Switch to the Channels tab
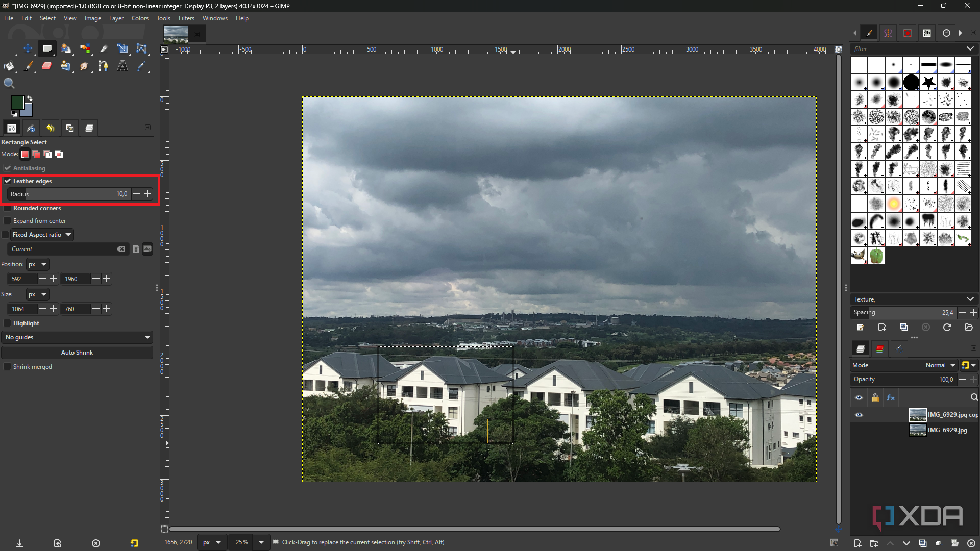 880,349
